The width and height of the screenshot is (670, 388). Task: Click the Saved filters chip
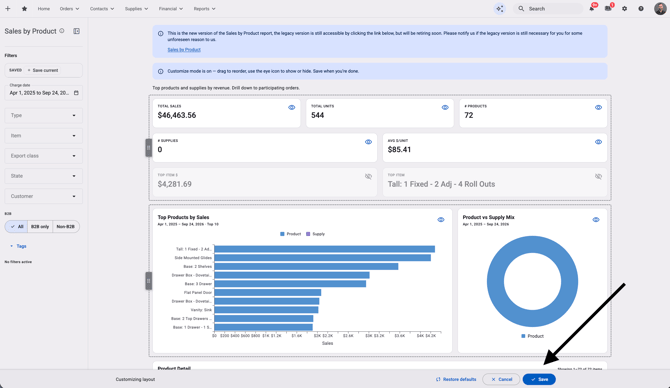pyautogui.click(x=15, y=70)
